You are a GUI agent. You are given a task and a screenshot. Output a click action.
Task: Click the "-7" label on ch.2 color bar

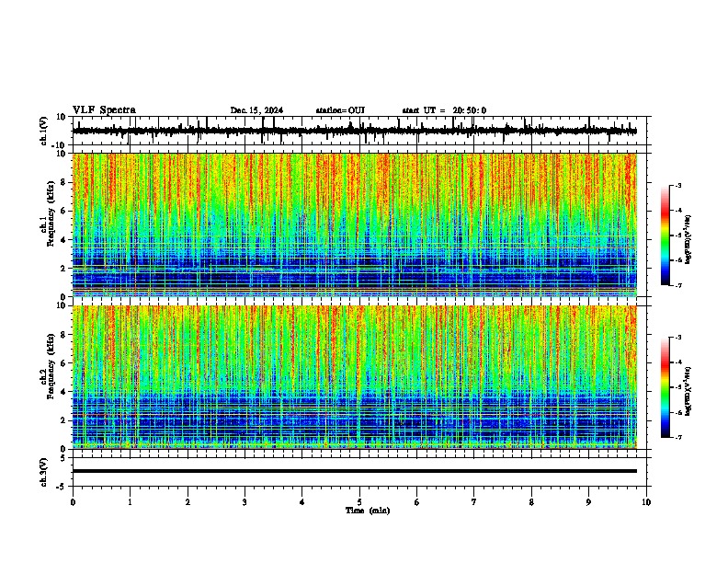[x=678, y=437]
